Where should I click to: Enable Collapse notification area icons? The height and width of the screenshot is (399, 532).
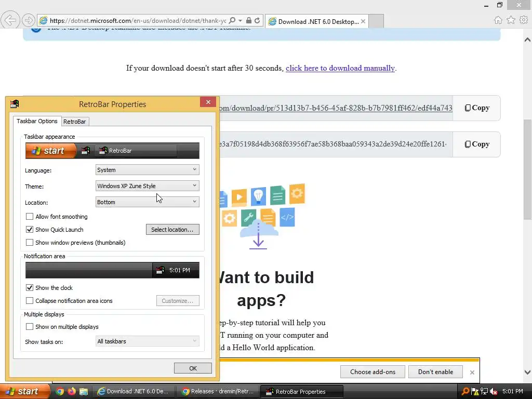tap(30, 301)
